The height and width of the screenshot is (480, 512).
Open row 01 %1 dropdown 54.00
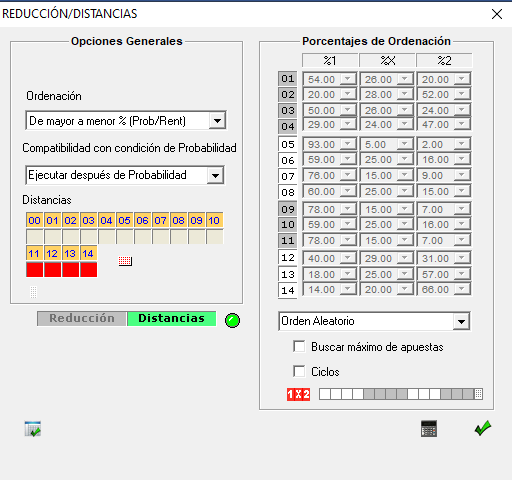(348, 79)
